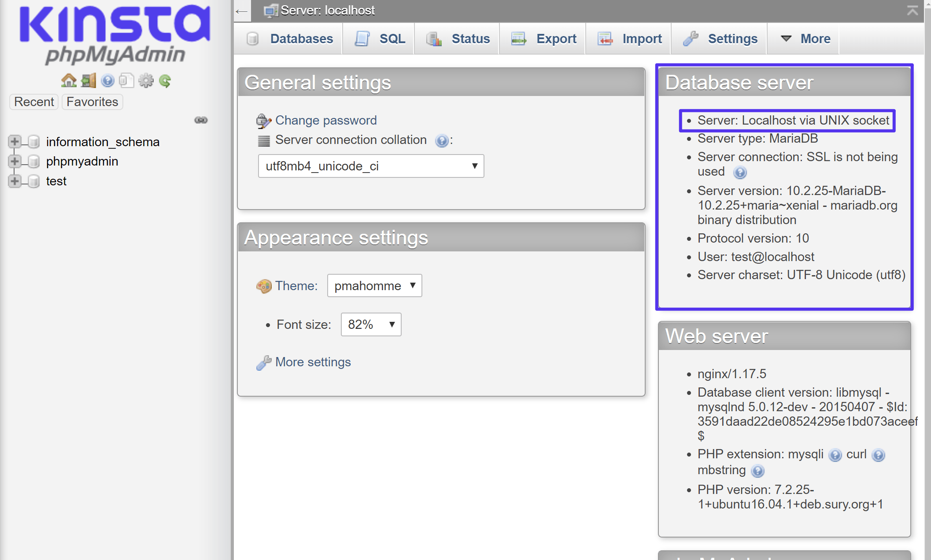Open the Server connection collation dropdown
Image resolution: width=931 pixels, height=560 pixels.
370,166
